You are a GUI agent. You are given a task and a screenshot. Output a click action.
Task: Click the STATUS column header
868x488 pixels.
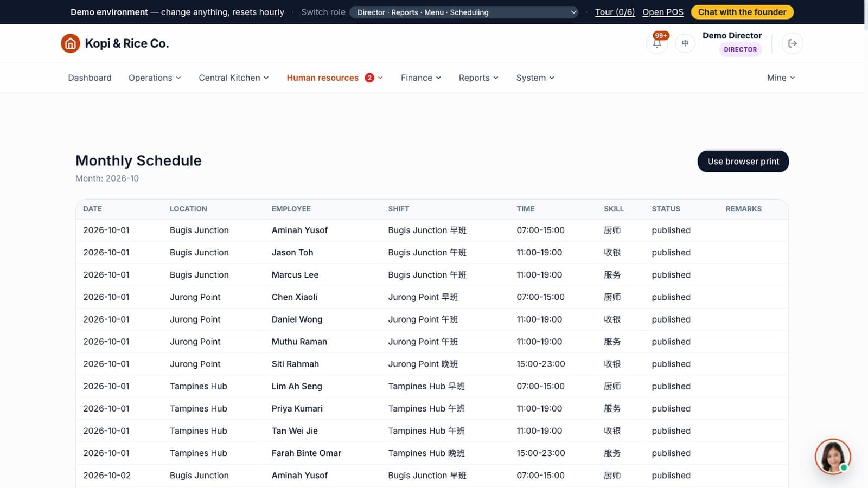(666, 209)
